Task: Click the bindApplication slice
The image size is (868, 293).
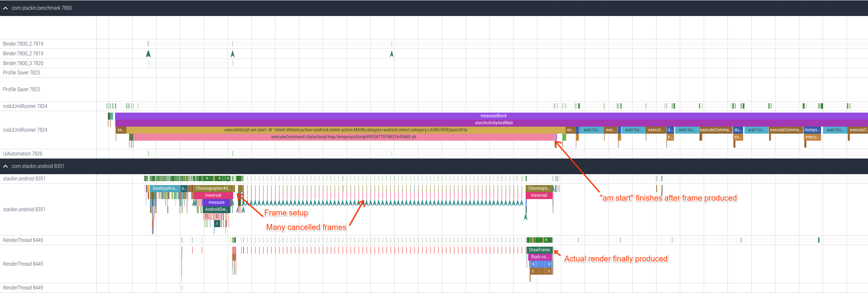Action: (165, 188)
